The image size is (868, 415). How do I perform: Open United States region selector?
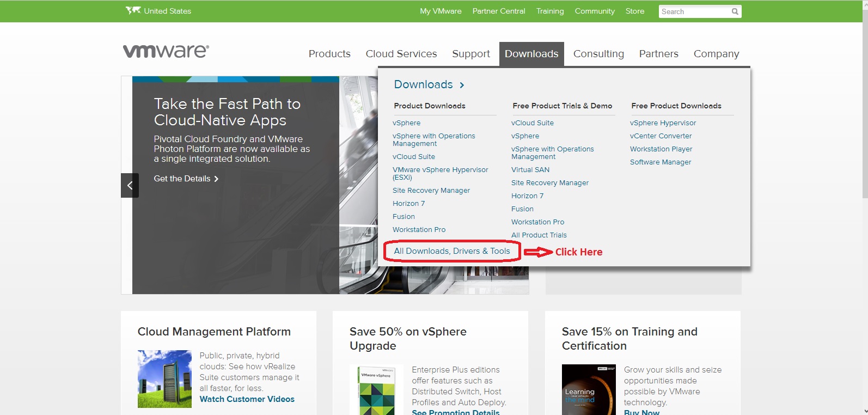coord(158,11)
